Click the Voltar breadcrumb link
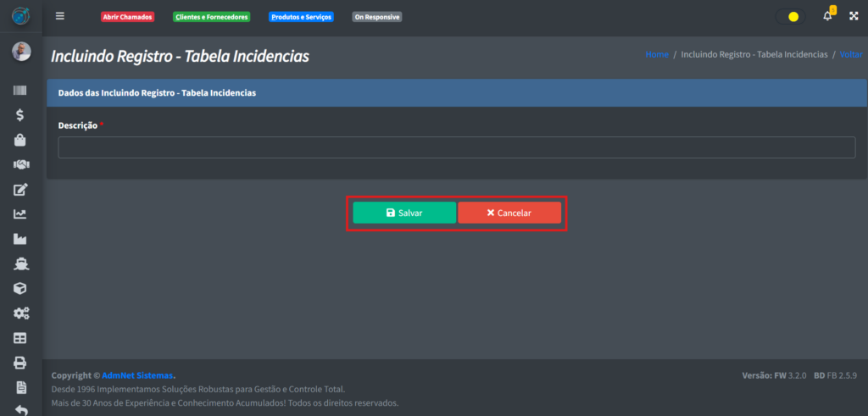The width and height of the screenshot is (868, 416). [x=851, y=54]
